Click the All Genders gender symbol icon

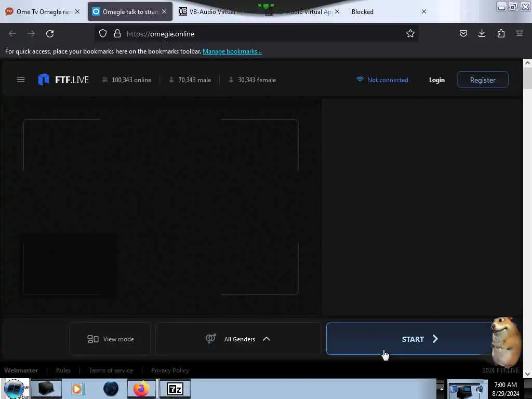point(211,339)
